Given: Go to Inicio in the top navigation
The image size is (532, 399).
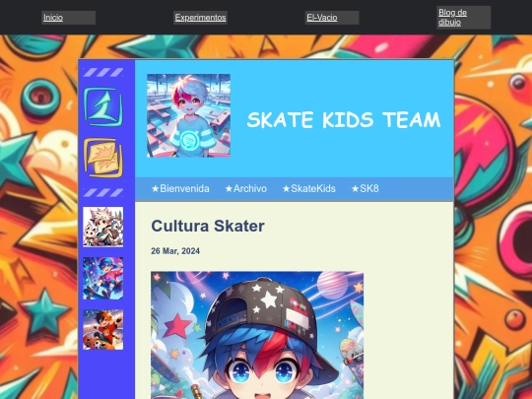Looking at the screenshot, I should pyautogui.click(x=53, y=18).
